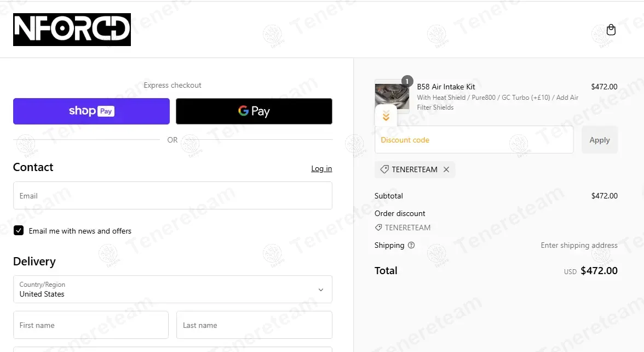This screenshot has height=352, width=644.
Task: Select the Last name field
Action: pos(254,325)
